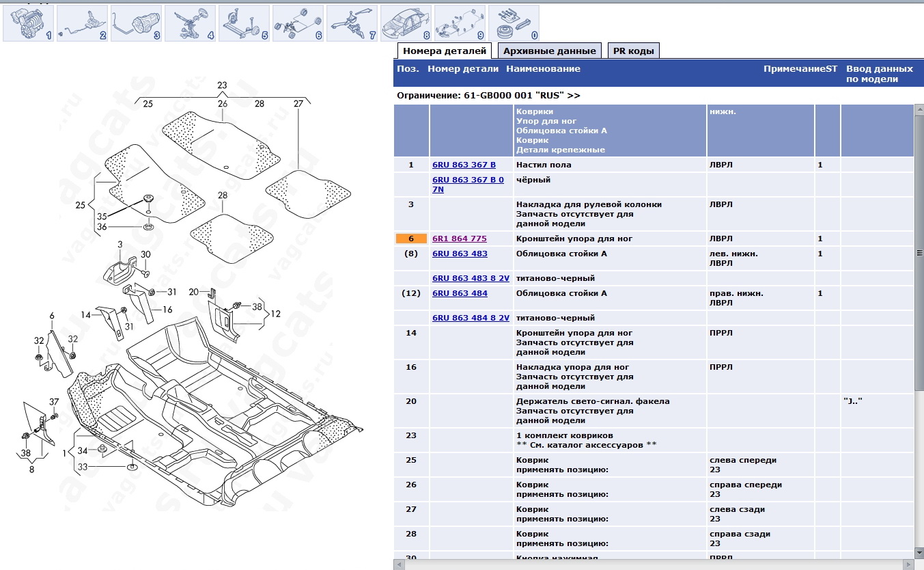
Task: Select the wheels and brakes icon 6
Action: click(298, 23)
